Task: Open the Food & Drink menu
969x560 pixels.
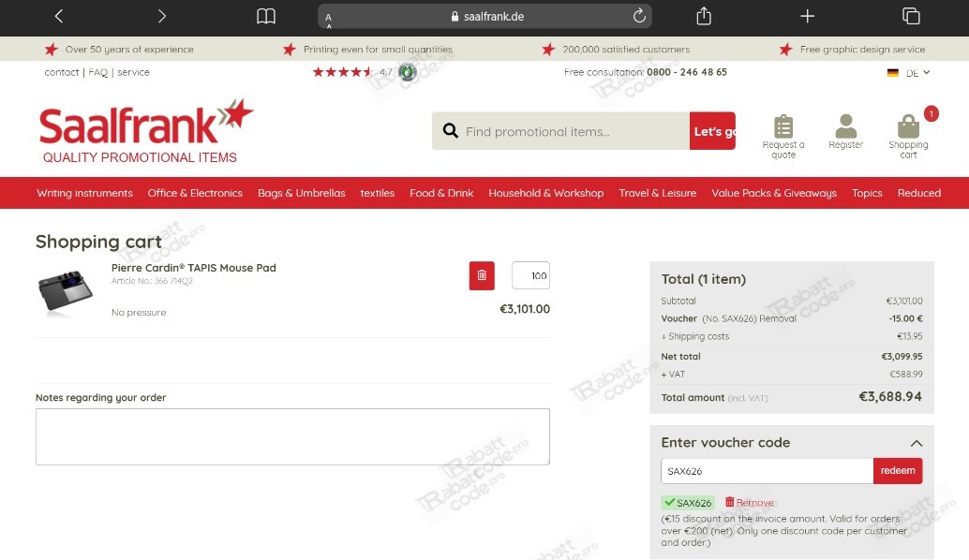Action: [441, 193]
